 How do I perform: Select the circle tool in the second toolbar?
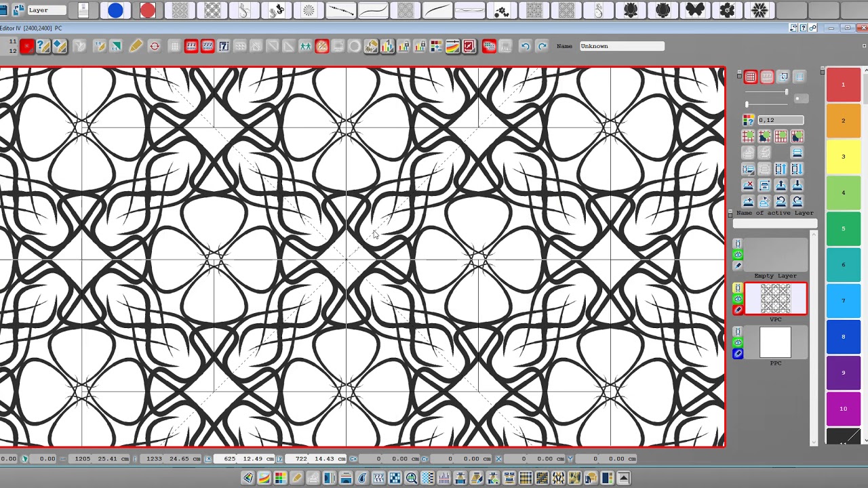pyautogui.click(x=355, y=45)
